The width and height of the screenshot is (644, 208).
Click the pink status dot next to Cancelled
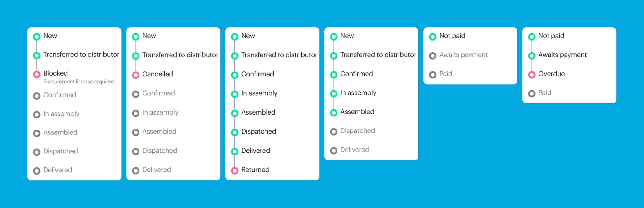click(x=136, y=75)
